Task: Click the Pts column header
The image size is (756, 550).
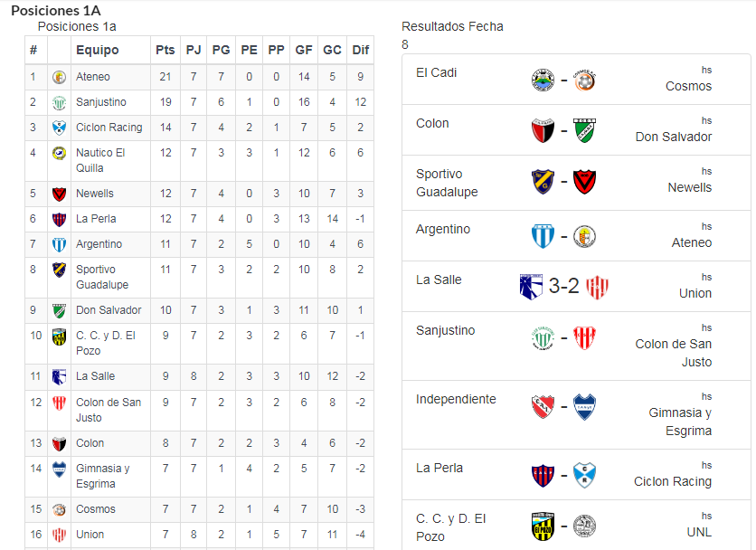Action: 165,50
